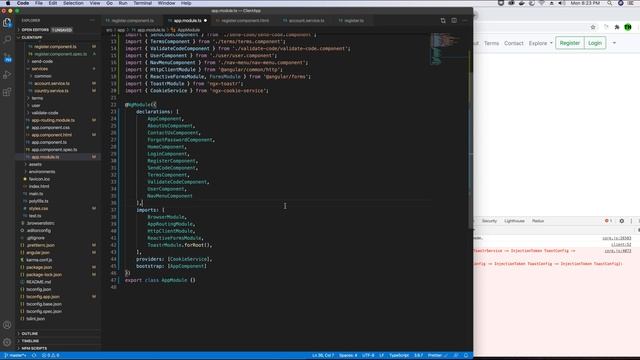Open the editor More Actions ellipsis menu

[464, 20]
